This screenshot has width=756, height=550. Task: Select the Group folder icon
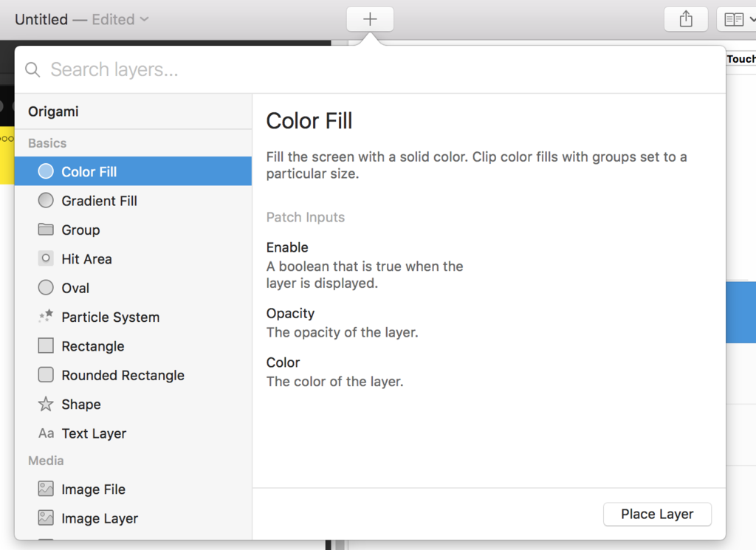point(46,230)
